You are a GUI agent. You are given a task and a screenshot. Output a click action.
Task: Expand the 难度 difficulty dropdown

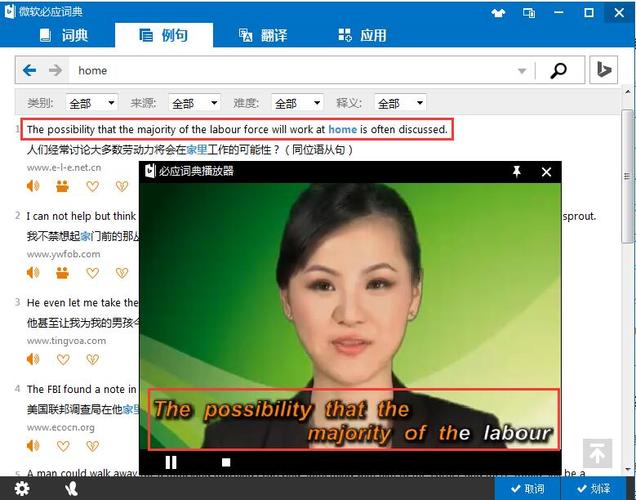coord(296,103)
